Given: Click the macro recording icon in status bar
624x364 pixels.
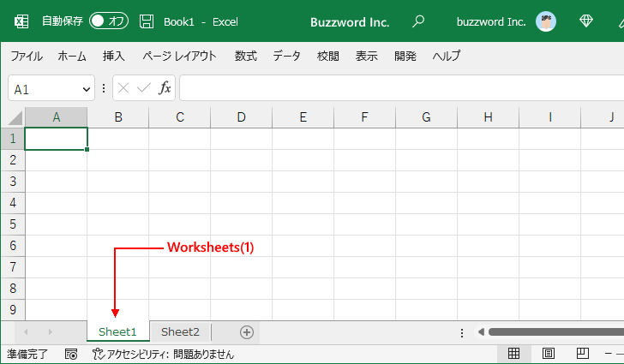Looking at the screenshot, I should click(x=71, y=354).
